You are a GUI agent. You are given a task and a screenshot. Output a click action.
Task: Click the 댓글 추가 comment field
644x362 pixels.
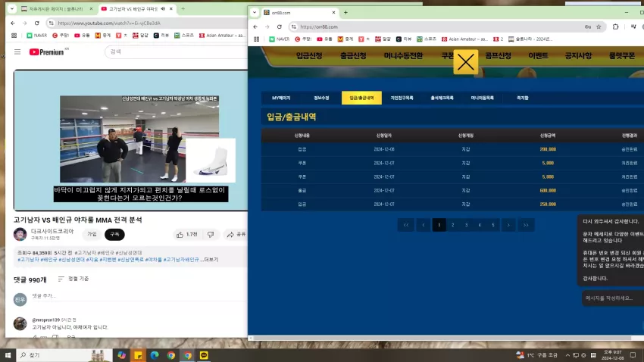click(x=139, y=296)
